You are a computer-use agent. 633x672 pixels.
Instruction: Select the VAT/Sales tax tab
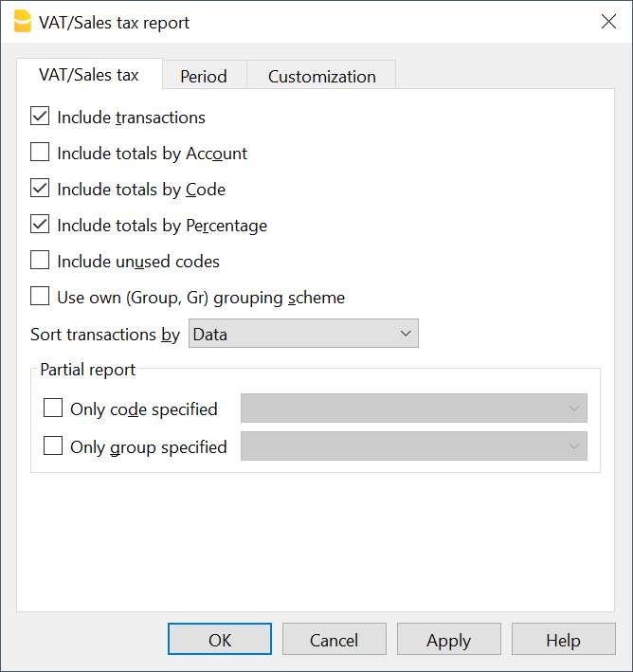(89, 75)
